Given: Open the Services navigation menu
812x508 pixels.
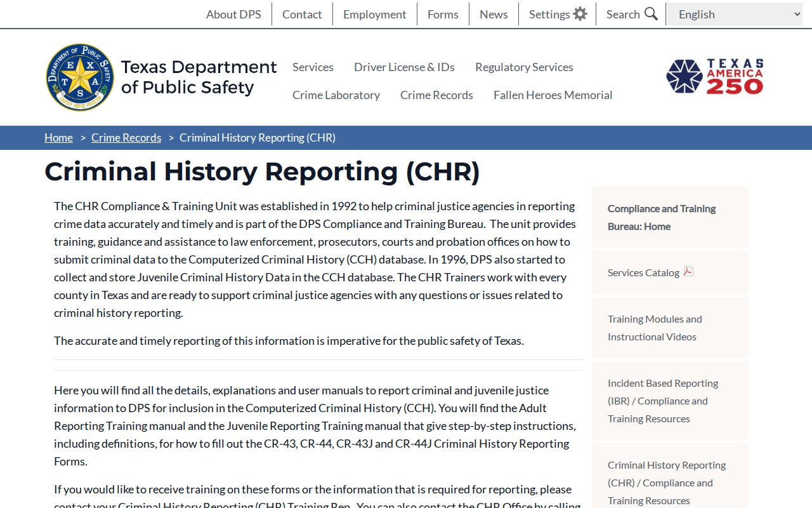Looking at the screenshot, I should click(313, 67).
